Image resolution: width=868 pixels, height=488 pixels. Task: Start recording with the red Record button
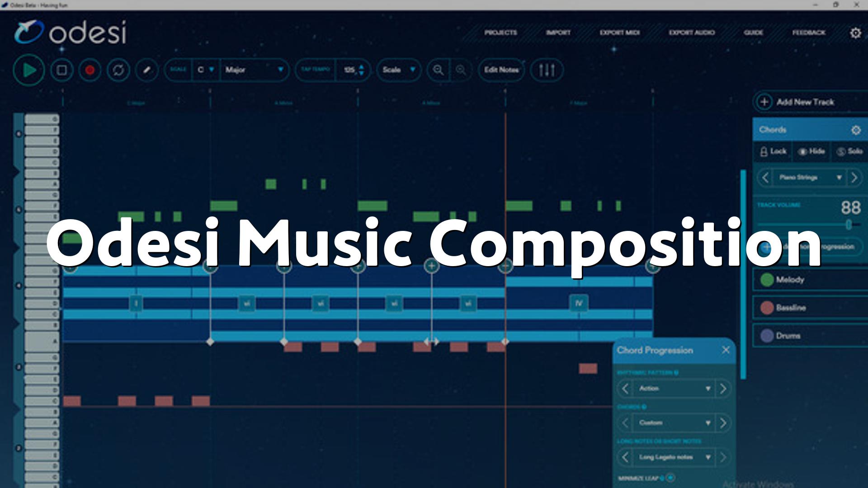pyautogui.click(x=90, y=70)
